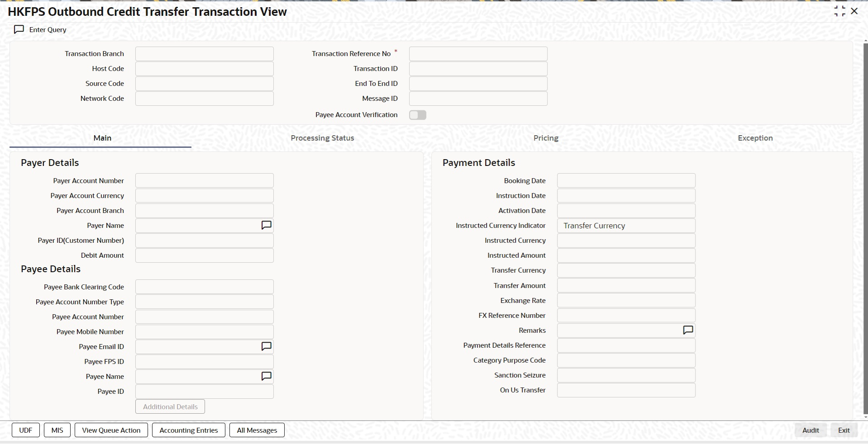Open the Exception tab
868x444 pixels.
(x=755, y=138)
